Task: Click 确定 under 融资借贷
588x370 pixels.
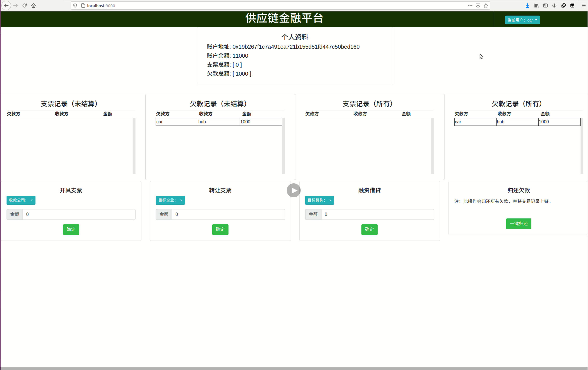Action: pos(369,230)
